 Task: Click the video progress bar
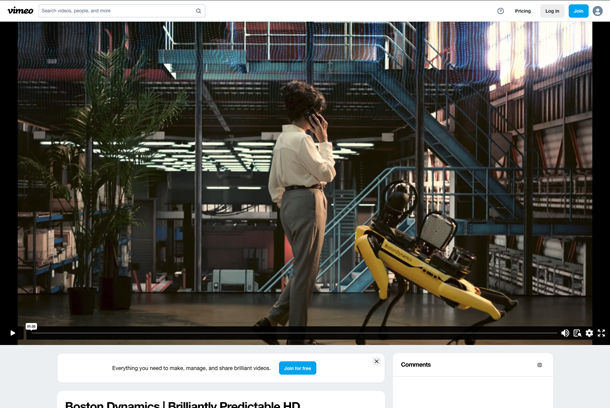[294, 333]
